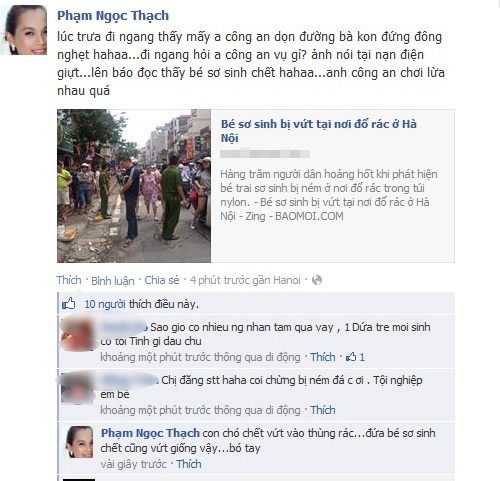Screen dimensions: 500x481
Task: Click Thích under the main post
Action: (69, 280)
